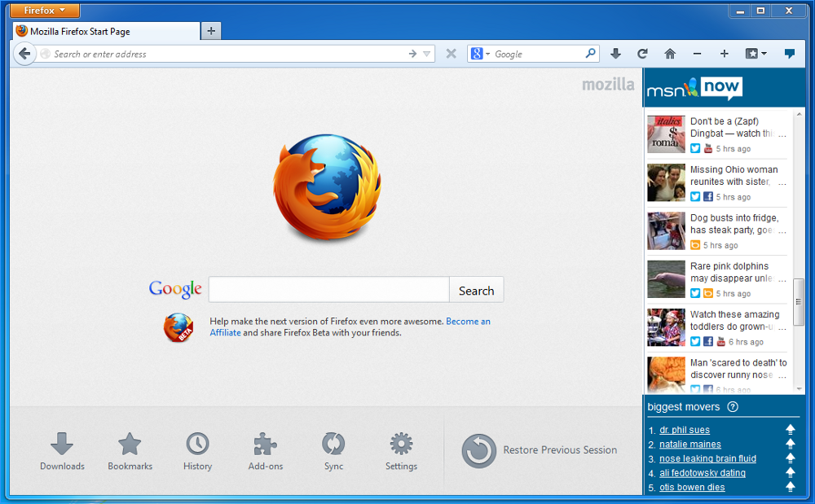Open the Bookmarks star shortcut
The image size is (815, 504).
coord(130,451)
